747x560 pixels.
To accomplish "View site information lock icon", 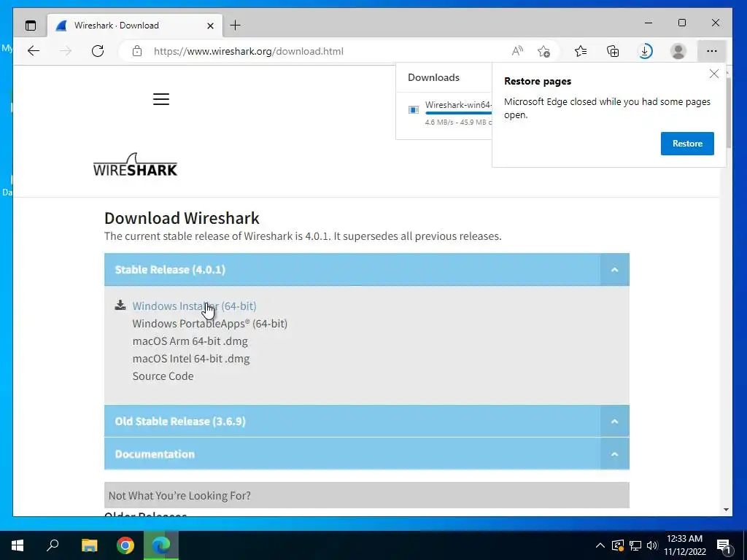I will tap(137, 51).
